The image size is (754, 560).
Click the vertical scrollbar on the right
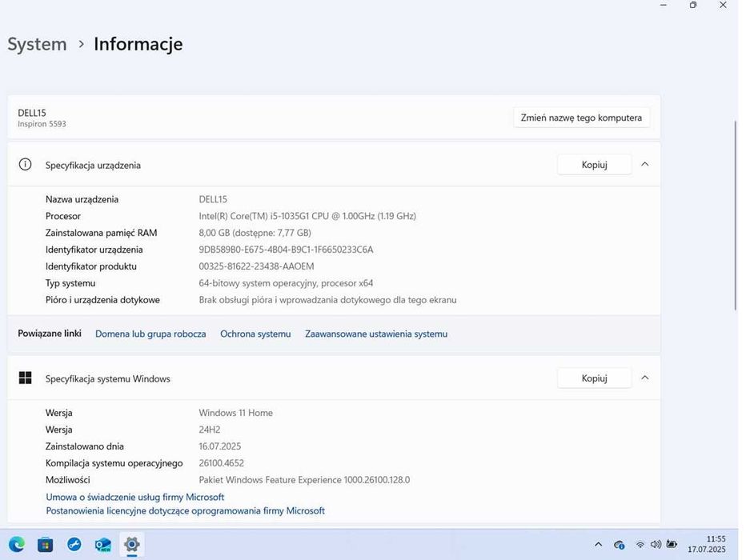(736, 215)
